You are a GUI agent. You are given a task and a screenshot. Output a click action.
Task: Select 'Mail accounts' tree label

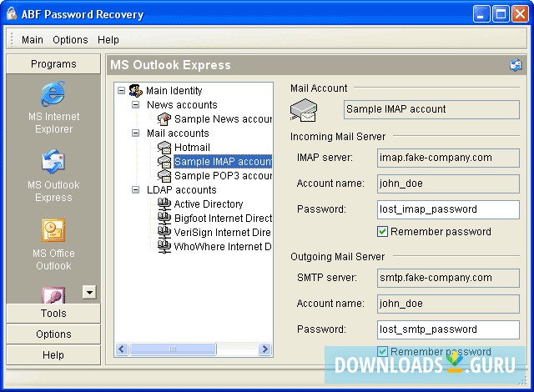[178, 133]
